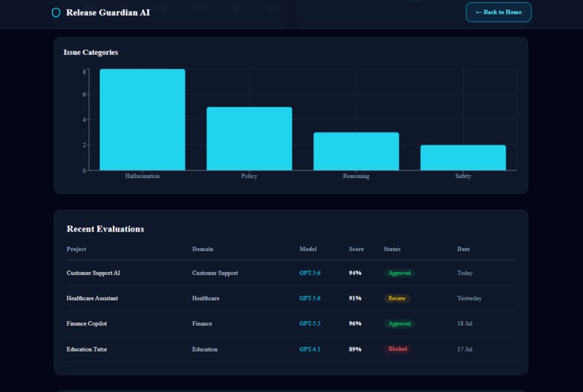Viewport: 583px width, 392px height.
Task: Click the Issue Categories heading
Action: 90,53
